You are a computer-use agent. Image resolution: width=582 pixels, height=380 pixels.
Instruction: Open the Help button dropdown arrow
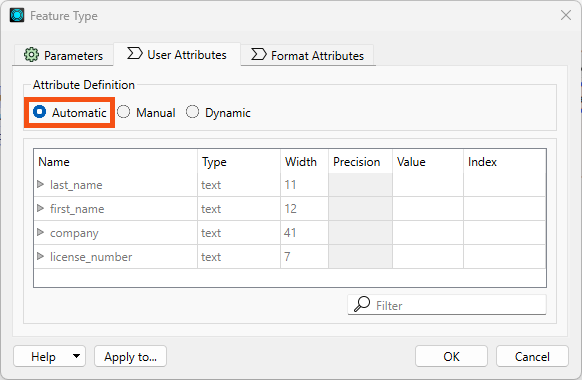[x=76, y=356]
